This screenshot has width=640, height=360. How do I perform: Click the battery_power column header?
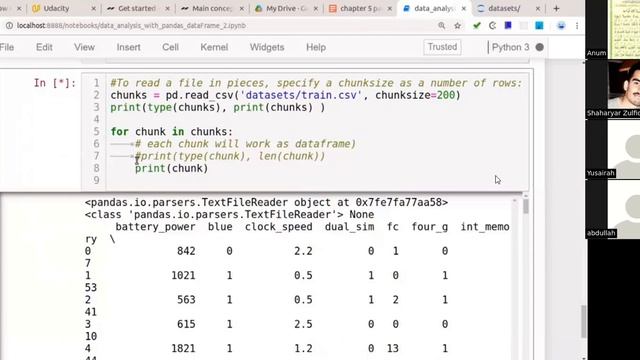(155, 227)
